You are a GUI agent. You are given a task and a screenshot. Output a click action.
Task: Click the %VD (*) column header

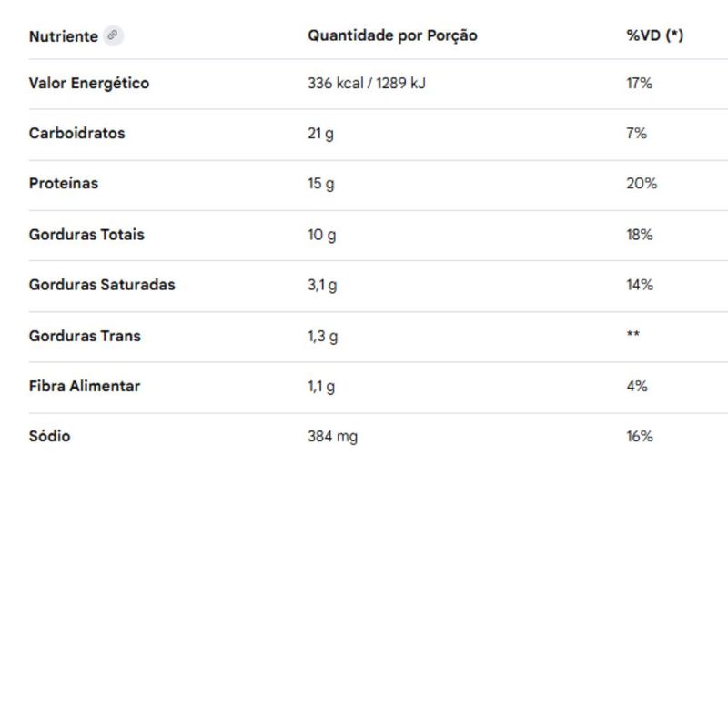654,35
